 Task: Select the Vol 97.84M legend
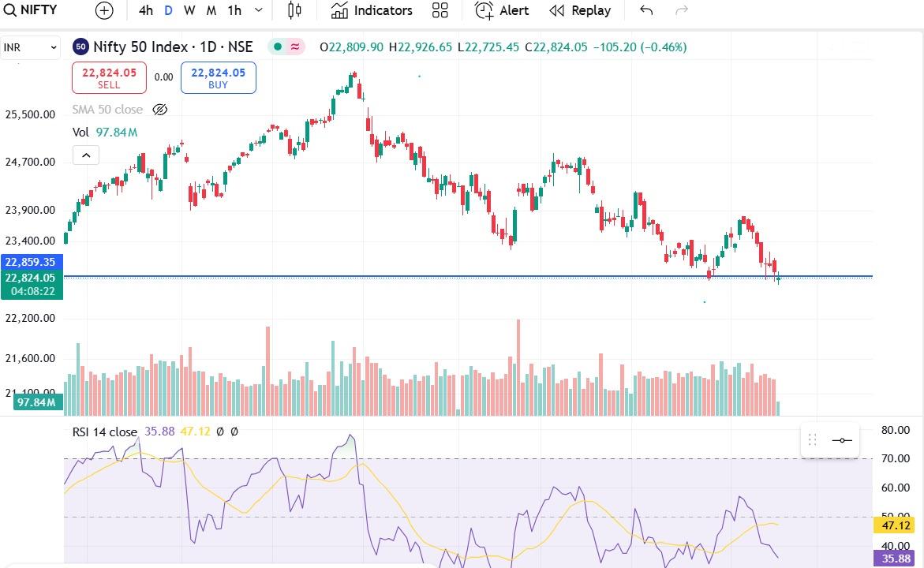[105, 133]
